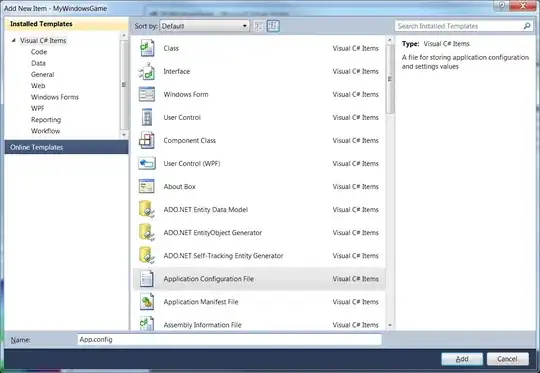The image size is (540, 373).
Task: Click the template list scroll-down arrow
Action: [390, 325]
